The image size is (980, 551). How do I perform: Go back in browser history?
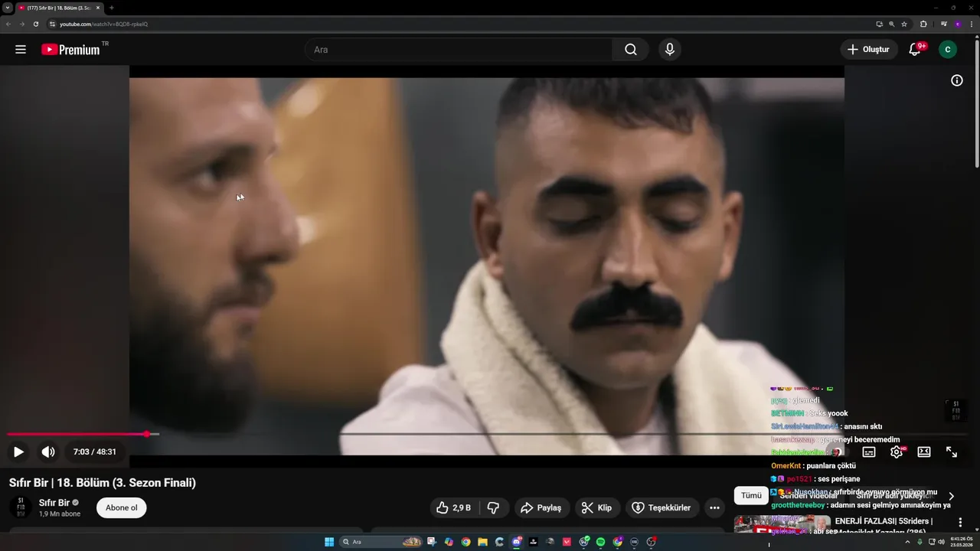click(x=8, y=24)
